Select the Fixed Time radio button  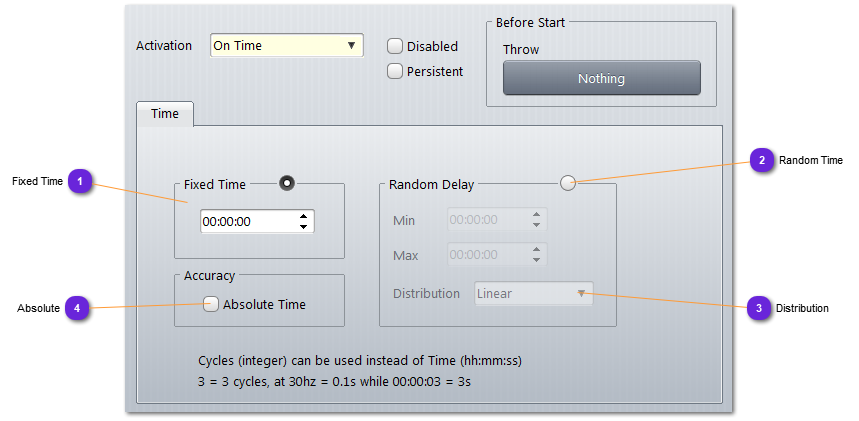(x=287, y=183)
